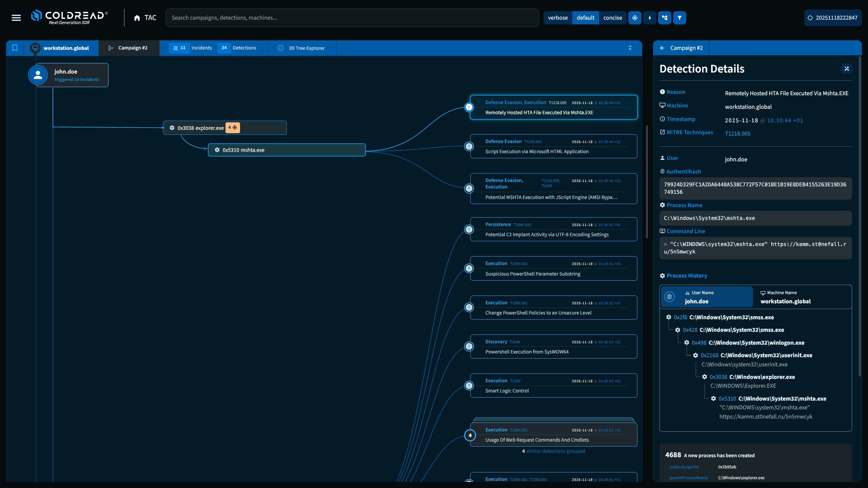Click the john.doe user avatar icon
Viewport: 868px width, 488px height.
point(38,75)
